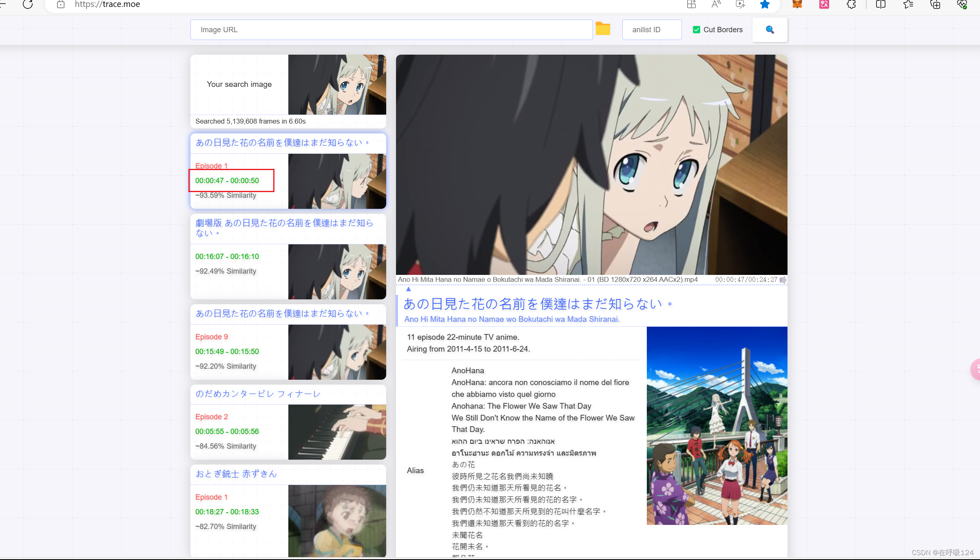Open the folder icon to upload an image

tap(603, 29)
